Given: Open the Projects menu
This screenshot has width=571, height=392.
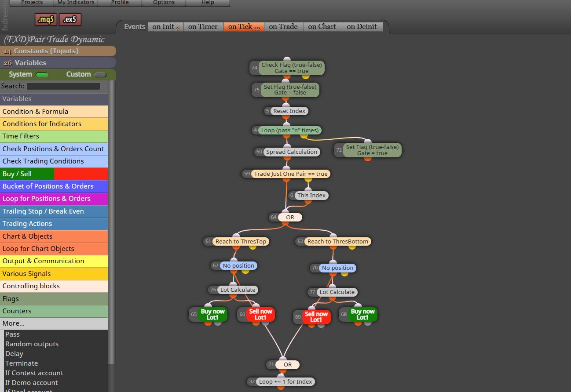Looking at the screenshot, I should (32, 3).
